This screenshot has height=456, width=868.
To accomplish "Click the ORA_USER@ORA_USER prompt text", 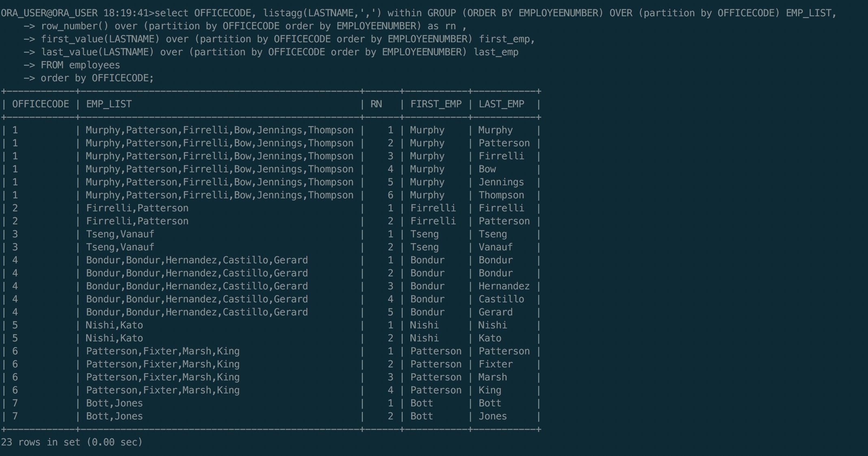I will (49, 13).
